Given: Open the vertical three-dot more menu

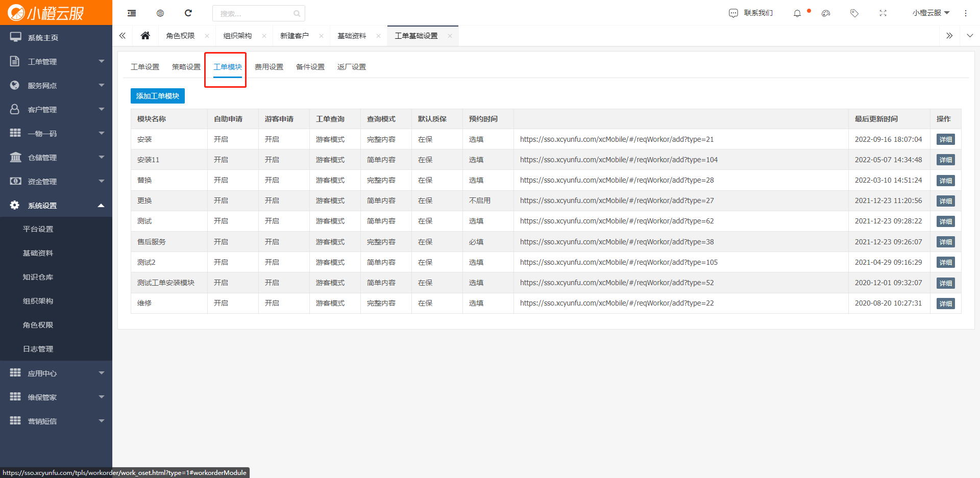Looking at the screenshot, I should pos(966,13).
